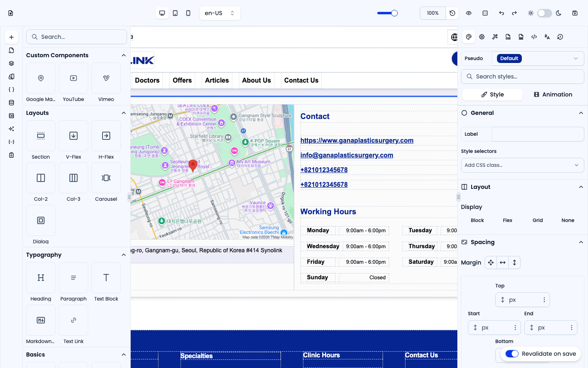The image size is (588, 368).
Task: Switch to mobile phone preview
Action: coord(188,13)
